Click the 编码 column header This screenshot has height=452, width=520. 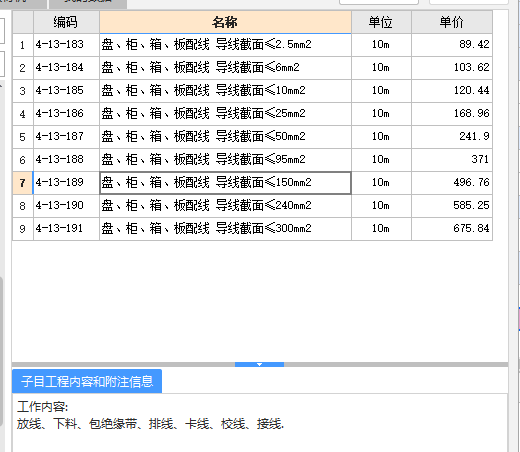pyautogui.click(x=66, y=22)
